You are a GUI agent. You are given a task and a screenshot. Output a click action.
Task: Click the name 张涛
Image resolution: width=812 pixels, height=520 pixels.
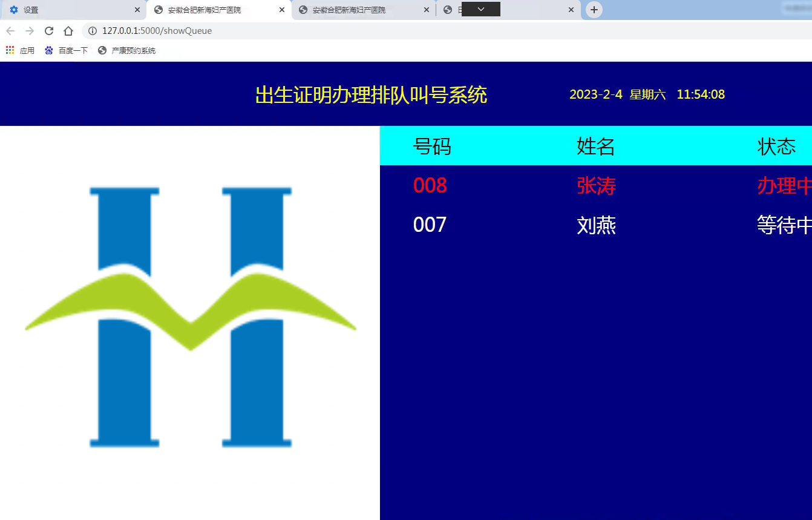click(597, 186)
